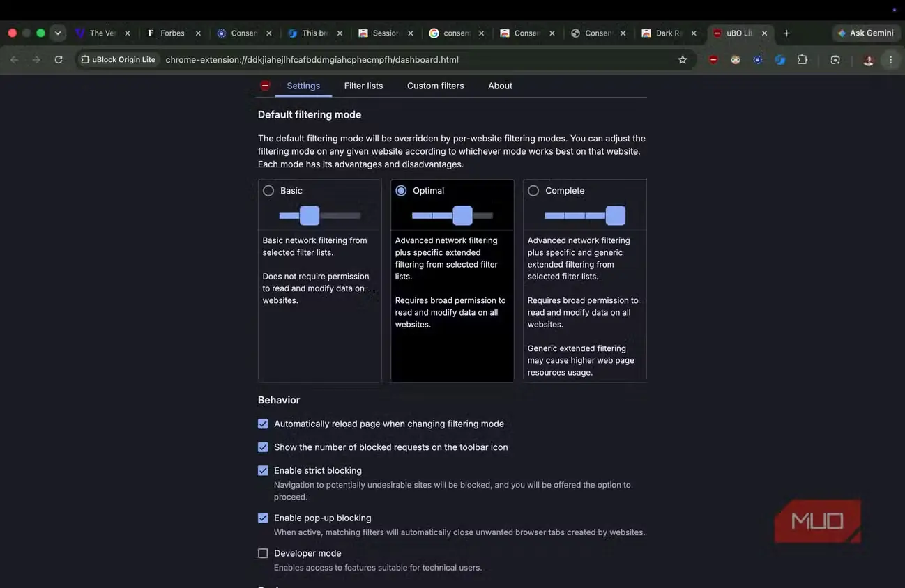905x588 pixels.
Task: Click 'Enables access to features suitable' description
Action: click(x=378, y=567)
